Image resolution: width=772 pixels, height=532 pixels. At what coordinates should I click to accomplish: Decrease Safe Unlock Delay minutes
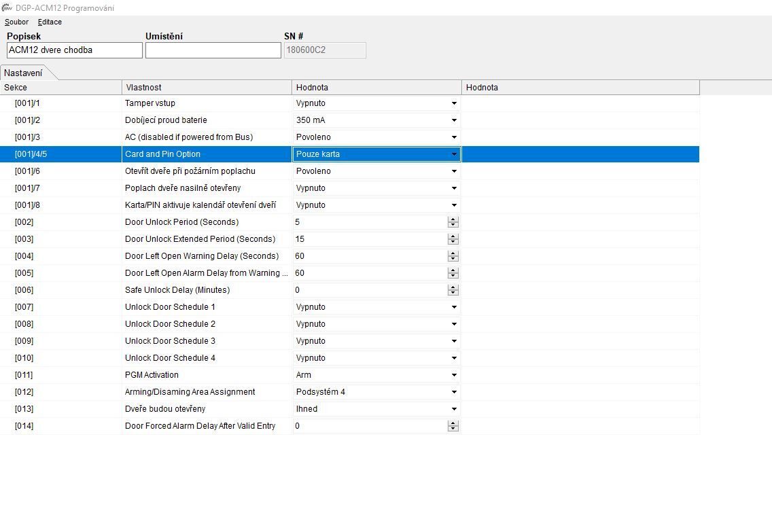pos(453,293)
